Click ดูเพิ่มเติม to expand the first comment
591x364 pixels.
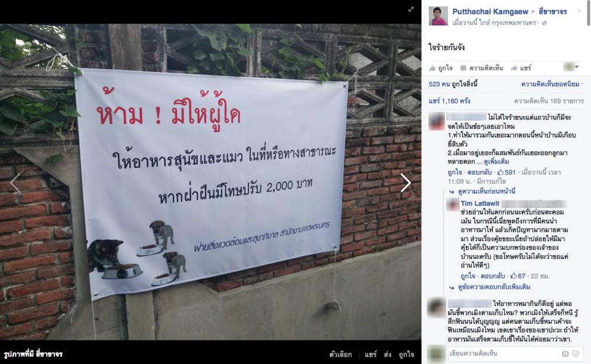[496, 162]
